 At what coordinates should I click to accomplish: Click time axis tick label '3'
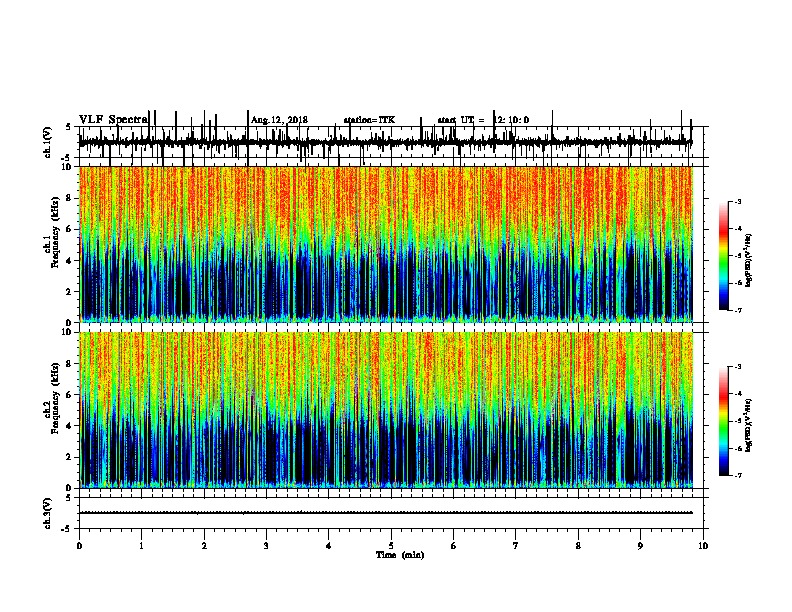pos(266,545)
